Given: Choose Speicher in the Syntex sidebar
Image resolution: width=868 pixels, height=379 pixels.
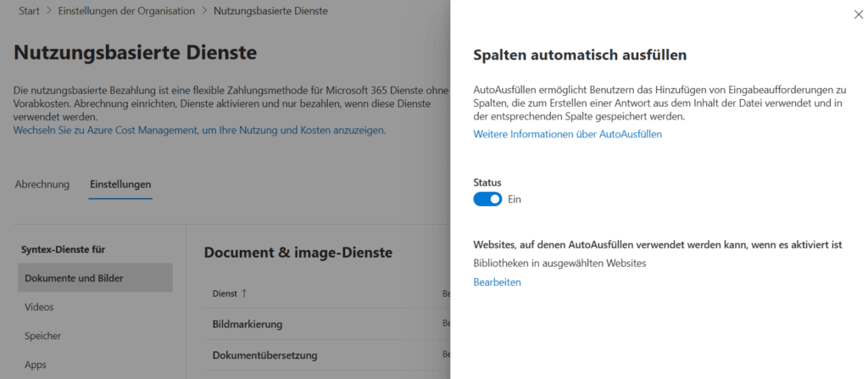Looking at the screenshot, I should pyautogui.click(x=42, y=336).
